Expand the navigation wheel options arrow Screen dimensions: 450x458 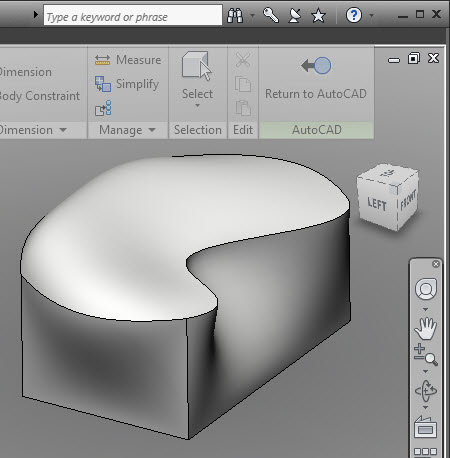(426, 309)
